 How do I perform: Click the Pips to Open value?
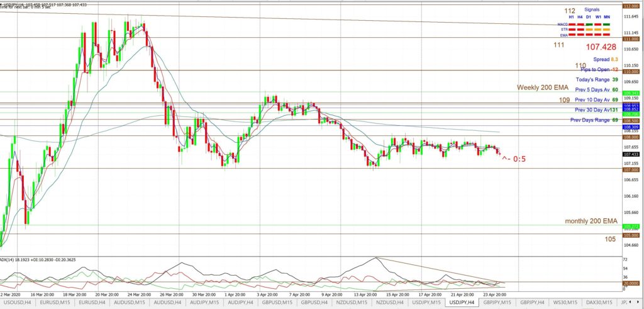pos(615,69)
